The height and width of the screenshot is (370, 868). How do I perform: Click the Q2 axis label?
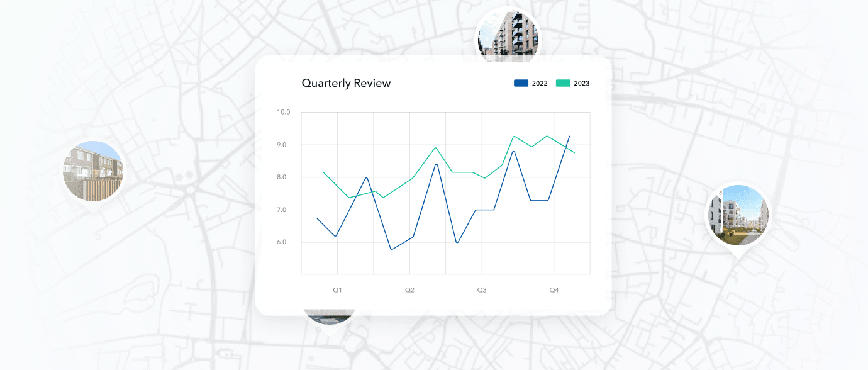(409, 290)
